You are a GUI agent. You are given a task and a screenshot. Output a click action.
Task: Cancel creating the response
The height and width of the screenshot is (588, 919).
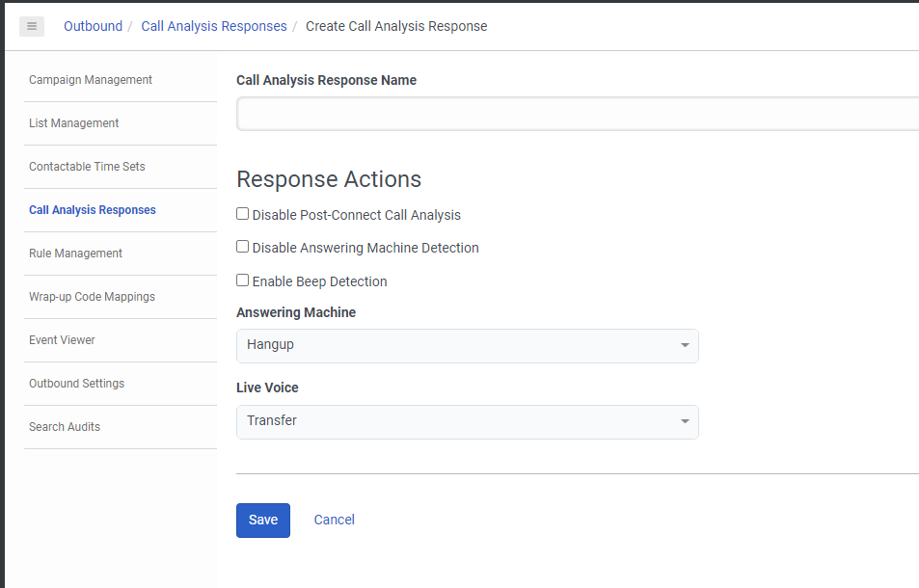click(x=334, y=520)
